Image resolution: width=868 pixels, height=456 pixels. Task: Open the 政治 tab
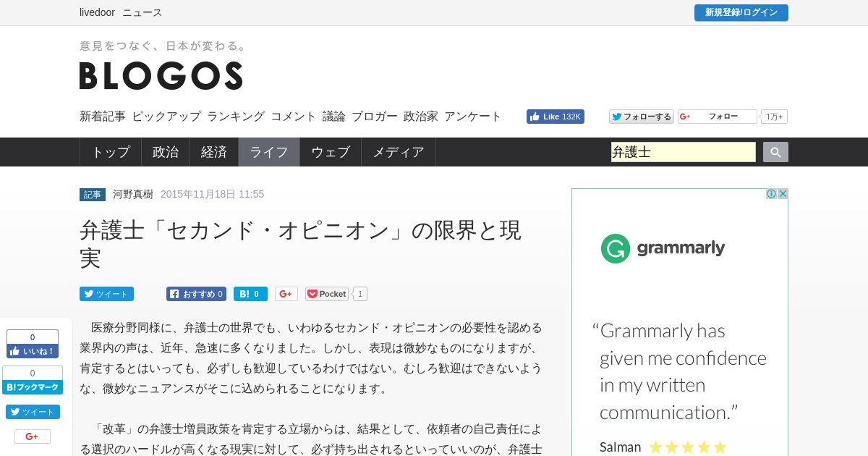pos(166,152)
